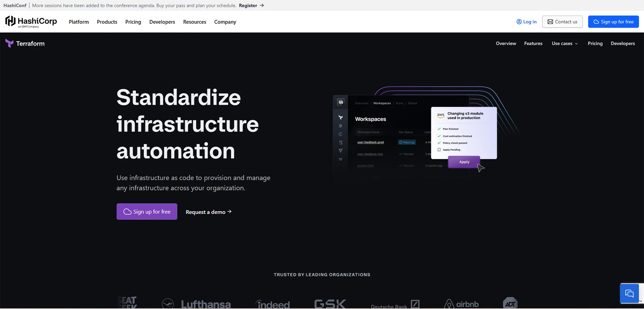Click the Lufthansa logo
The image size is (644, 309).
point(196,304)
